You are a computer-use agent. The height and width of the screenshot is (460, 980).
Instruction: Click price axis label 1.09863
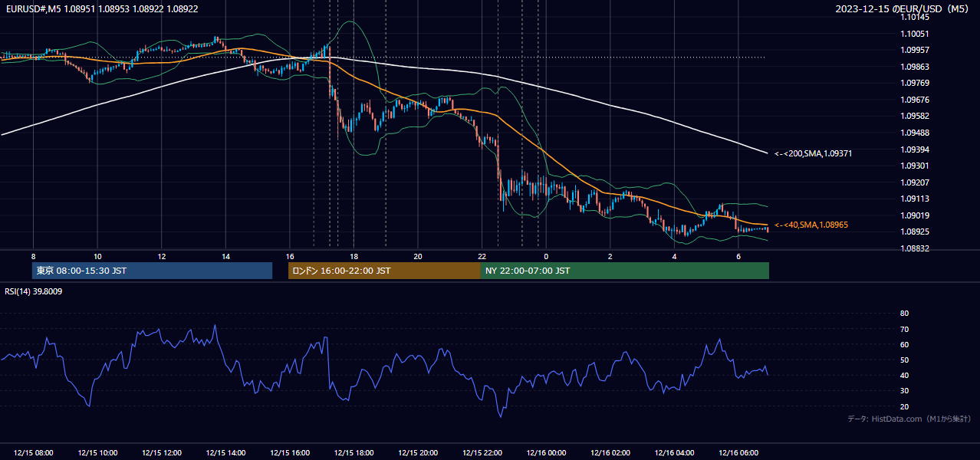(914, 67)
